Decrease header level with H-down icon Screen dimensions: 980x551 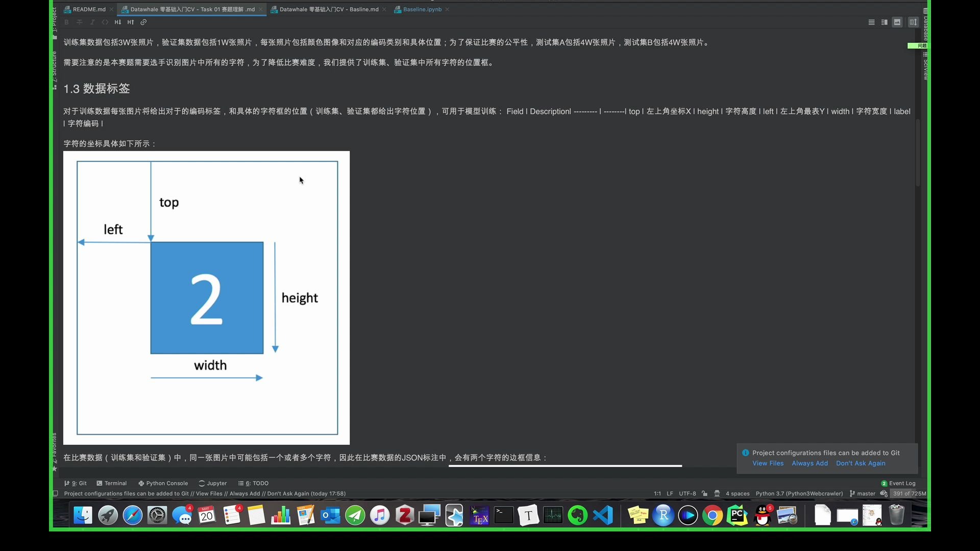(x=118, y=22)
